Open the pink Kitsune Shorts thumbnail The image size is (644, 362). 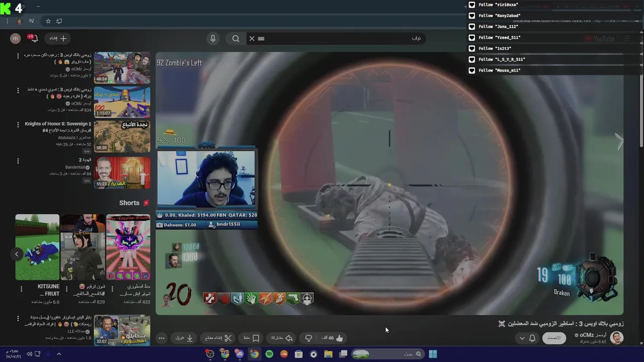(128, 247)
